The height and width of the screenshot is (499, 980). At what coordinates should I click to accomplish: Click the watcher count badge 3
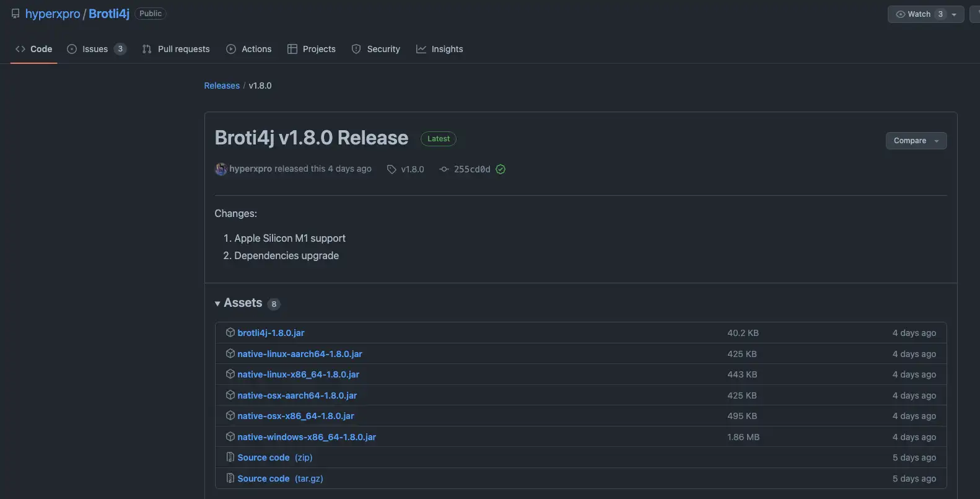pyautogui.click(x=940, y=14)
